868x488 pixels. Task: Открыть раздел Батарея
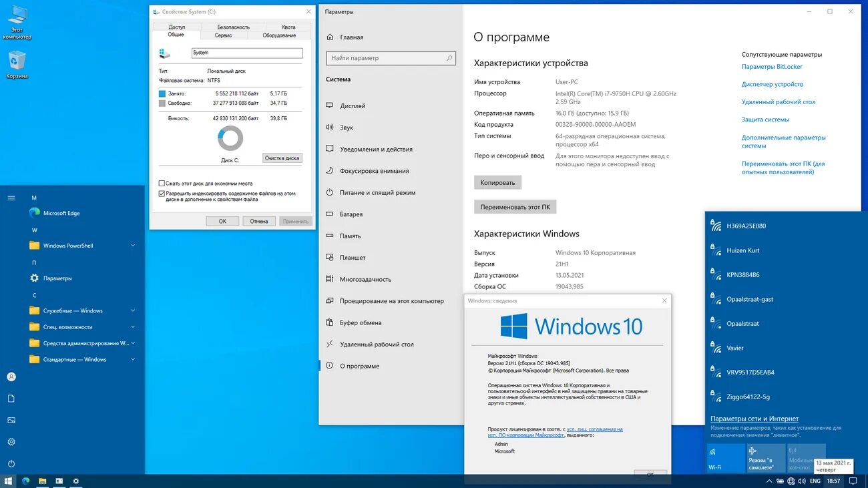coord(350,214)
